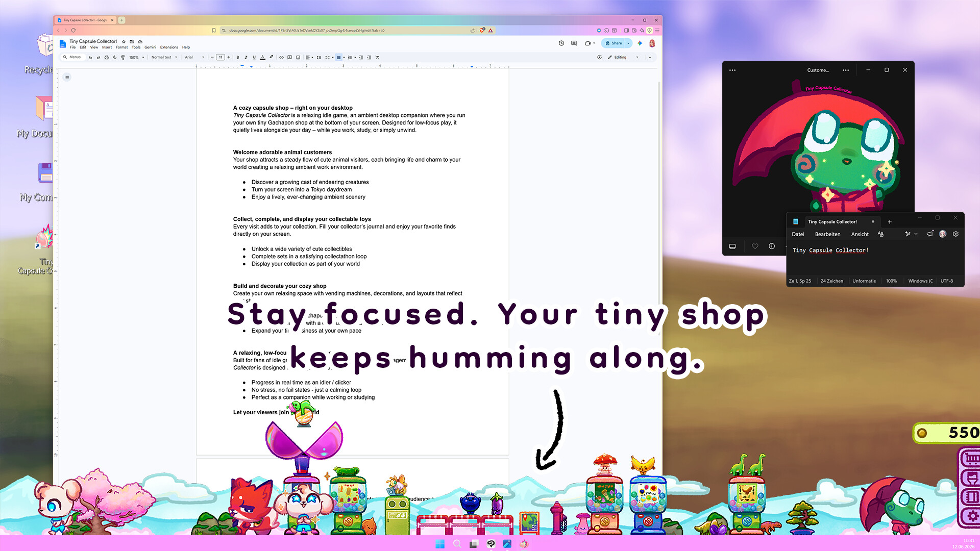This screenshot has height=551, width=980.
Task: Open Notepad settings gear
Action: click(955, 234)
